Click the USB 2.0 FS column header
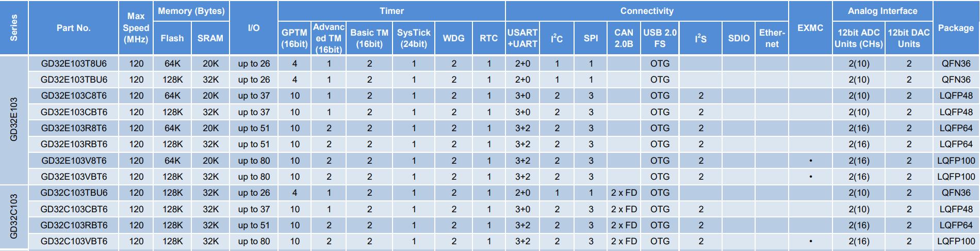The image size is (980, 251). (660, 38)
